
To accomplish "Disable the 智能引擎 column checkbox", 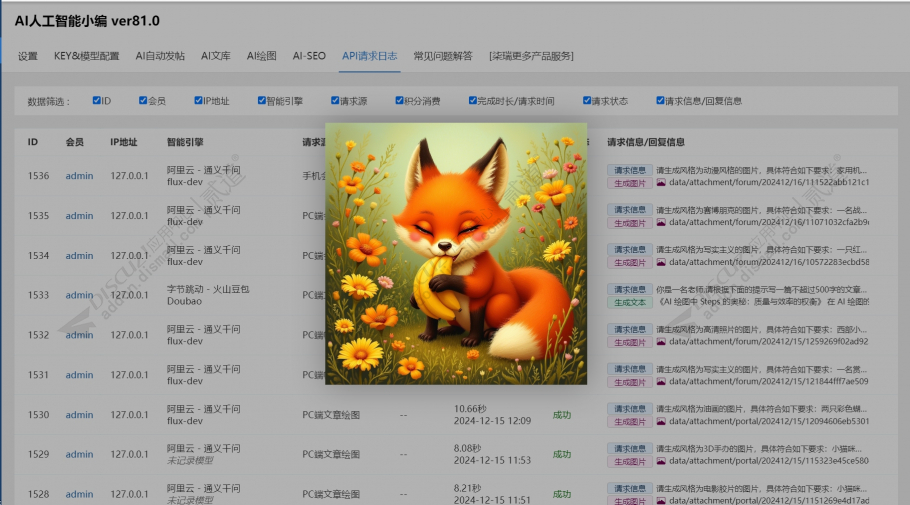I will (262, 100).
